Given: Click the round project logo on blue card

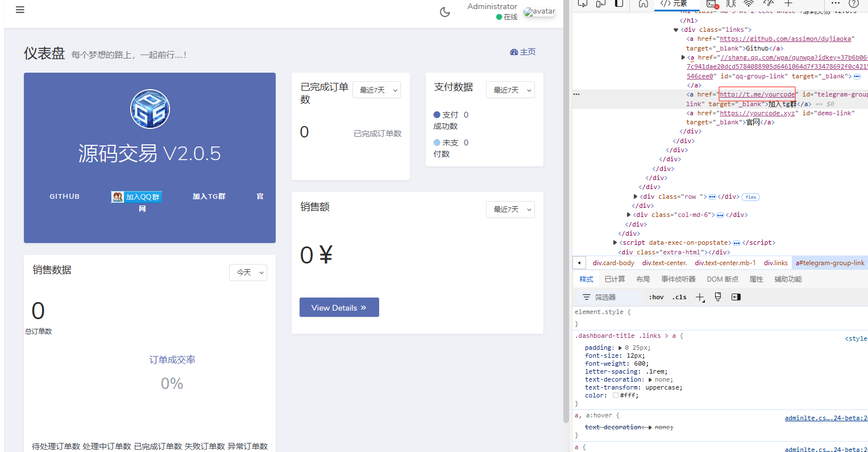Looking at the screenshot, I should pos(150,109).
